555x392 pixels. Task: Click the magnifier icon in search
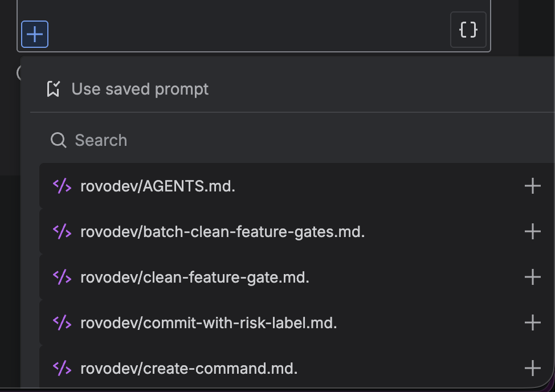click(x=58, y=140)
